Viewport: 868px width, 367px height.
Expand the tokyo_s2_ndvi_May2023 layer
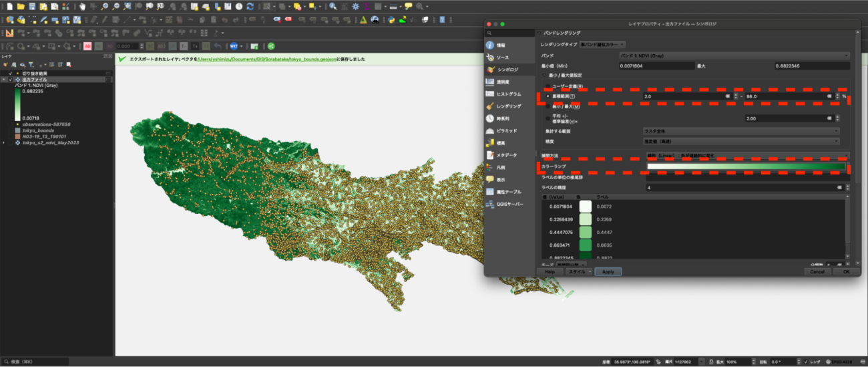(4, 142)
